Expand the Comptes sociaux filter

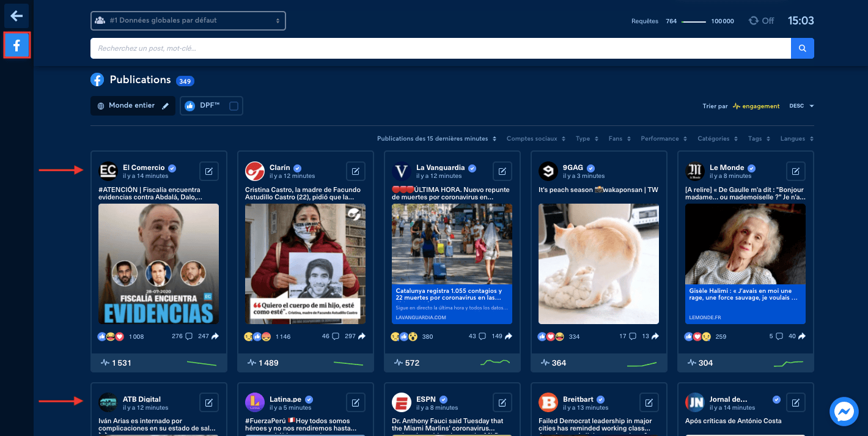click(x=536, y=139)
